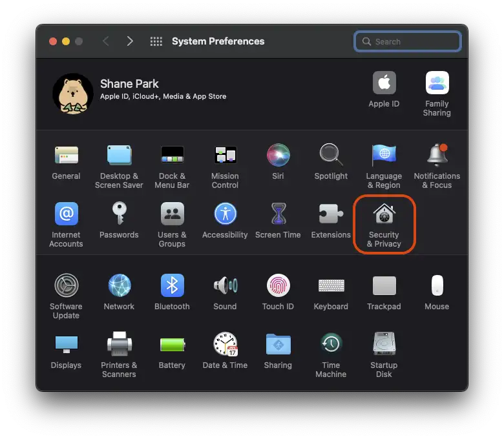Click the Search field
The width and height of the screenshot is (504, 439).
(x=408, y=41)
